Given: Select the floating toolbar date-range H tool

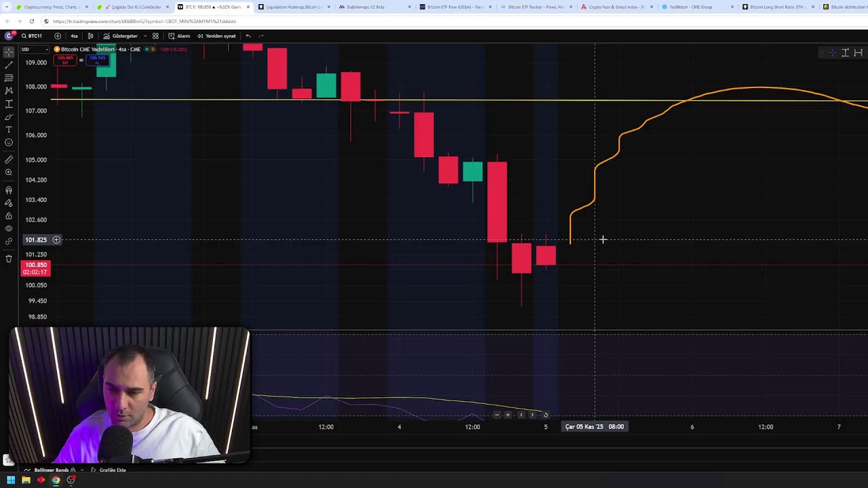Looking at the screenshot, I should 859,53.
